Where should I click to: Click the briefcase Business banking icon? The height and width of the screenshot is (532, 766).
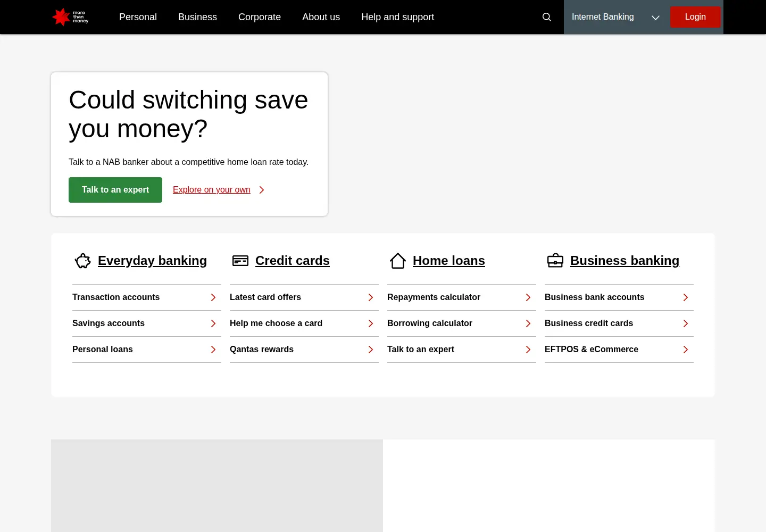click(555, 261)
